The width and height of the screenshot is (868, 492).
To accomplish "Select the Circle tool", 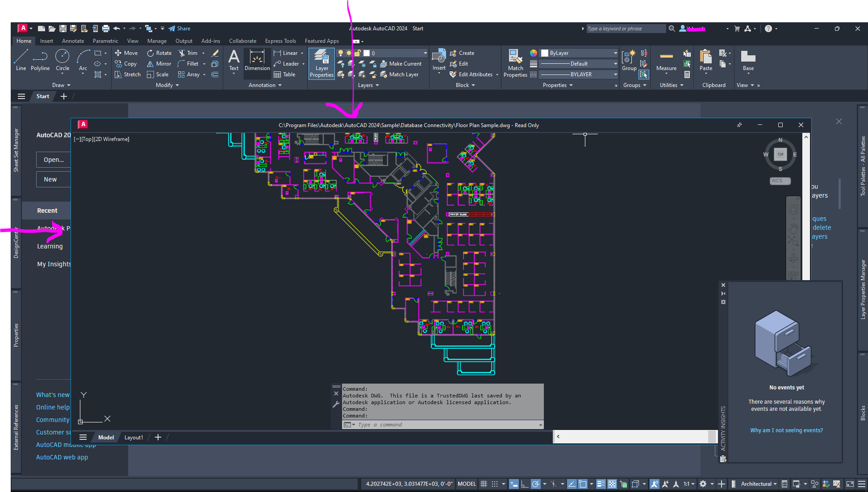I will [63, 60].
